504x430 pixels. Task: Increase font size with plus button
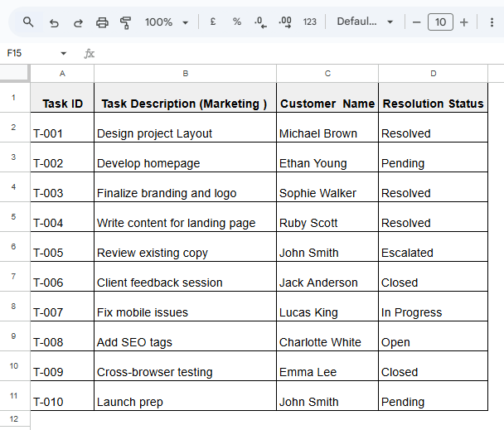pos(464,22)
